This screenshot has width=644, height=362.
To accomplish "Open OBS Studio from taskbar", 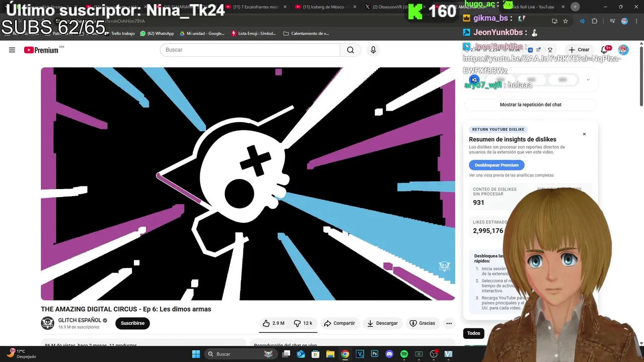I will coord(434,354).
